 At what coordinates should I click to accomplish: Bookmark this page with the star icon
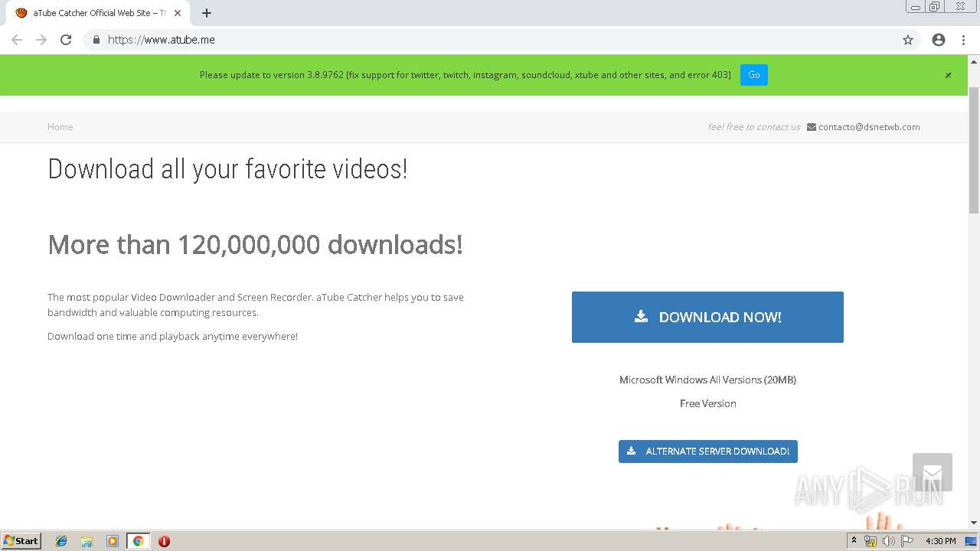pyautogui.click(x=908, y=40)
